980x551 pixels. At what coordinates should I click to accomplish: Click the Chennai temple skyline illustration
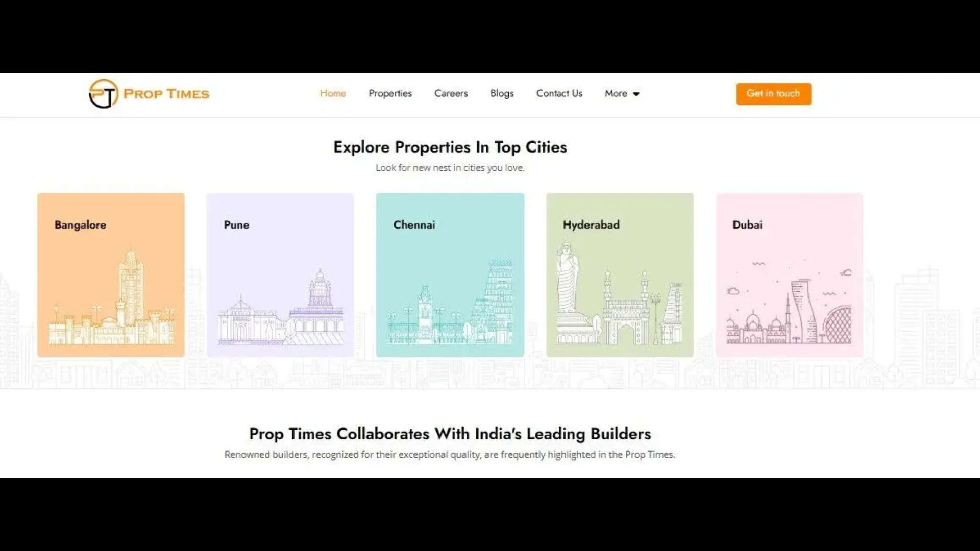click(450, 306)
